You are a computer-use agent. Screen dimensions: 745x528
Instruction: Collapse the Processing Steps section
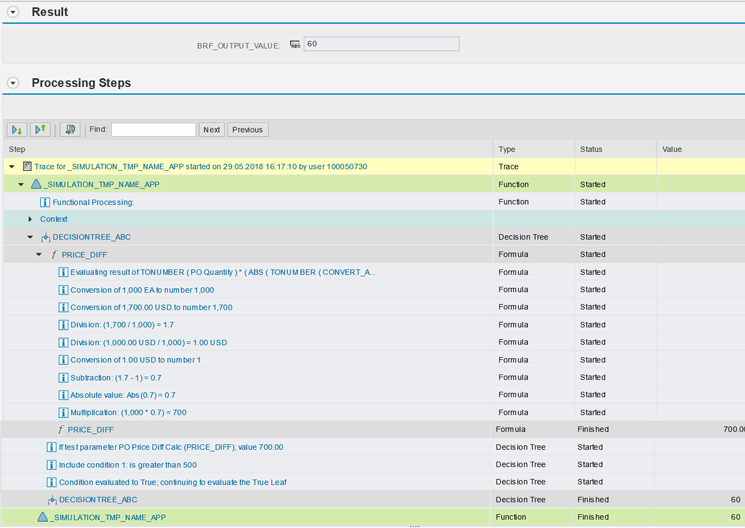(x=13, y=83)
